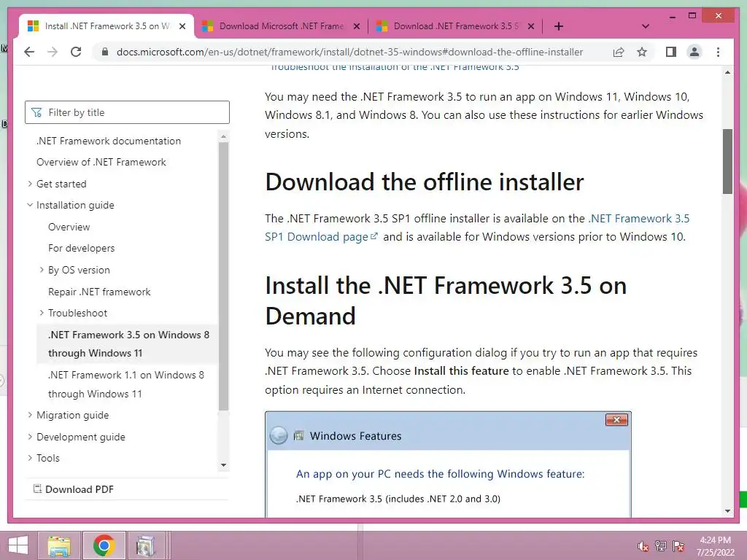Click the filter funnel icon
747x560 pixels.
(36, 112)
